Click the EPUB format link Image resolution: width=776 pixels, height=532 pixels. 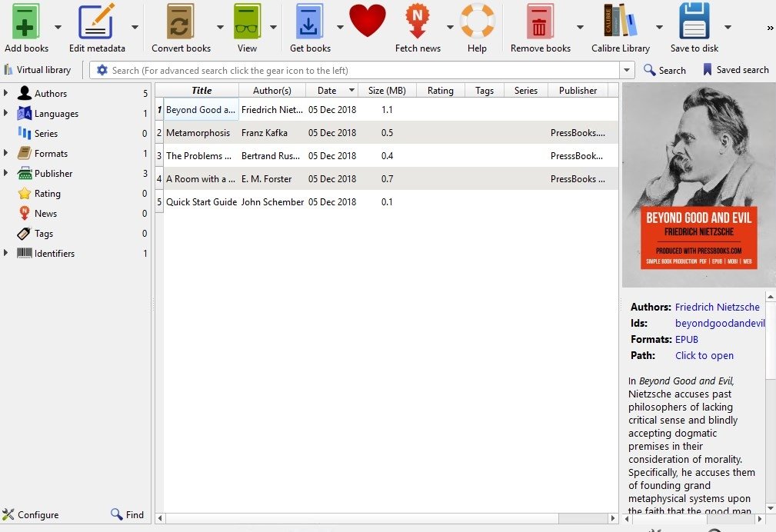coord(687,340)
